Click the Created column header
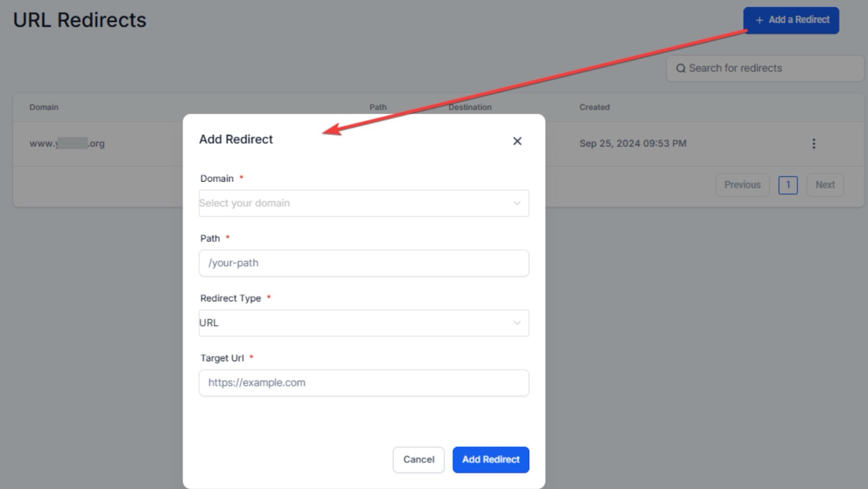 coord(594,107)
